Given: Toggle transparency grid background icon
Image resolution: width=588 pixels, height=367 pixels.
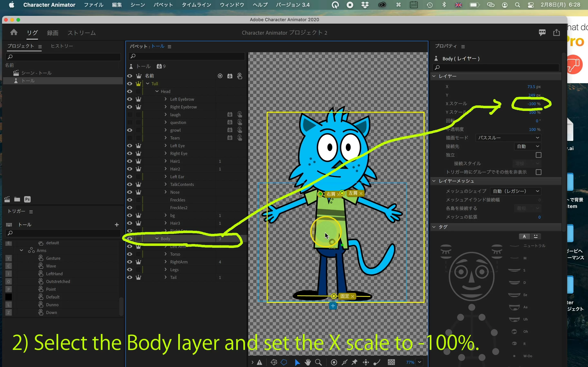Looking at the screenshot, I should (x=391, y=362).
